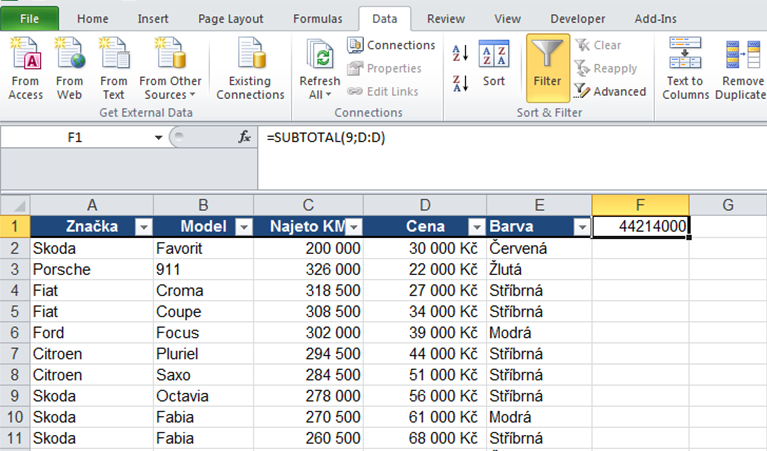Open the Barva column filter dropdown
767x451 pixels.
pyautogui.click(x=582, y=227)
